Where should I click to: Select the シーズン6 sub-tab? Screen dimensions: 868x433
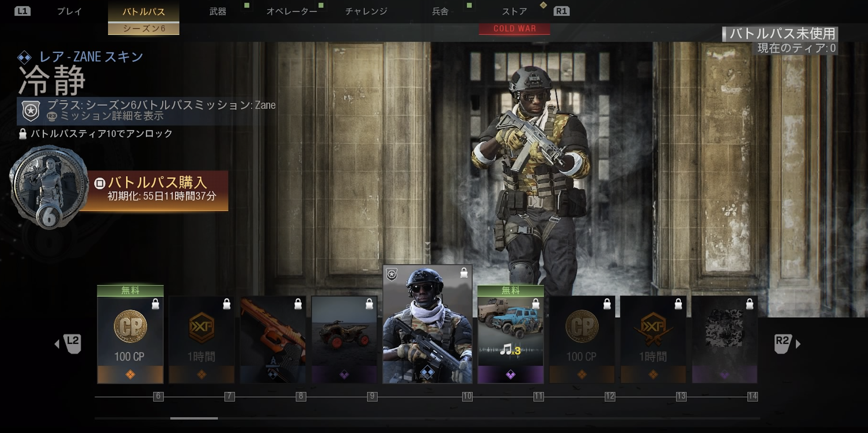[144, 29]
